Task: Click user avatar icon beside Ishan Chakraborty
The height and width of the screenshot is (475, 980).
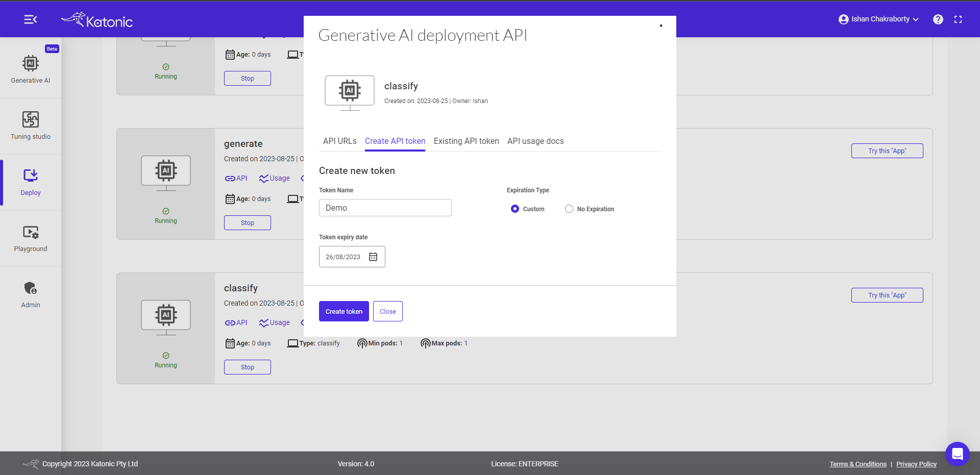Action: (843, 19)
